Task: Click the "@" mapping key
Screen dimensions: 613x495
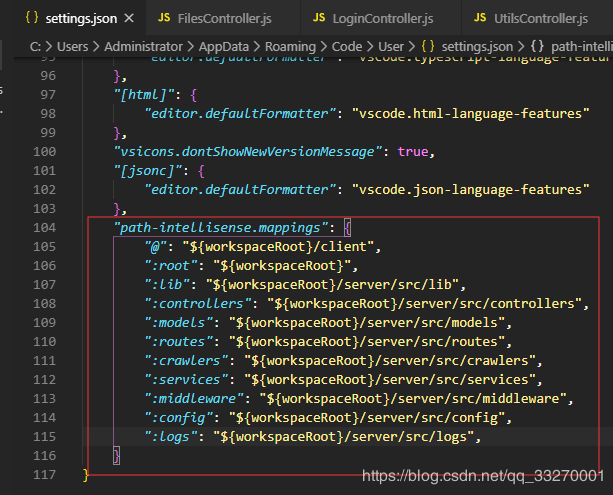Action: point(156,247)
